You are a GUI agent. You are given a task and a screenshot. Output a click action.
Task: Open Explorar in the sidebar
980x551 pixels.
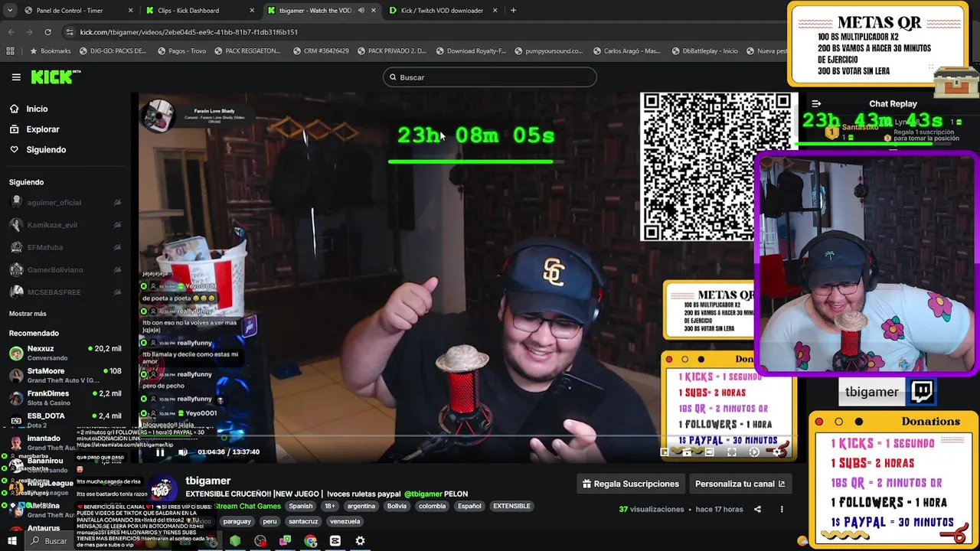coord(42,129)
